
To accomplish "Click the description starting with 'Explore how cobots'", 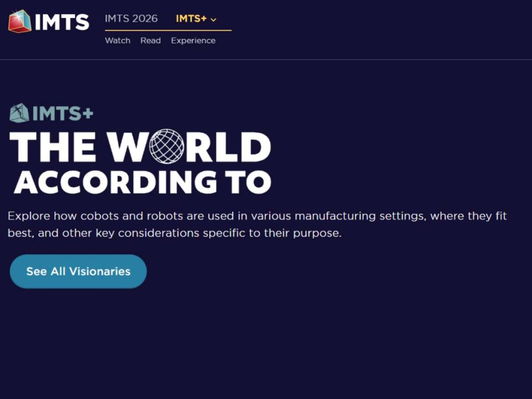I will click(257, 224).
